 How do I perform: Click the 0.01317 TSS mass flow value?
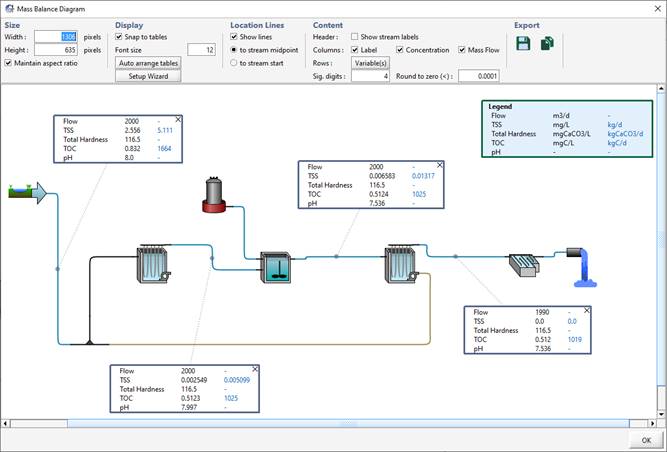click(x=423, y=176)
